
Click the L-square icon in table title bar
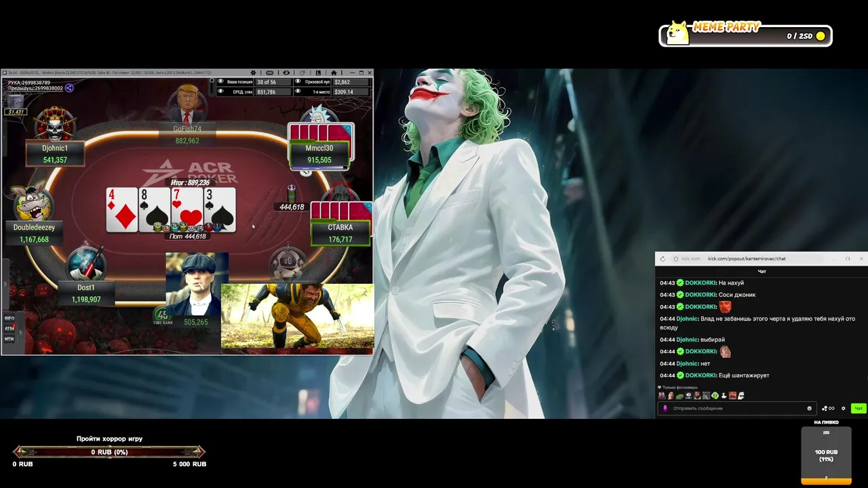318,73
